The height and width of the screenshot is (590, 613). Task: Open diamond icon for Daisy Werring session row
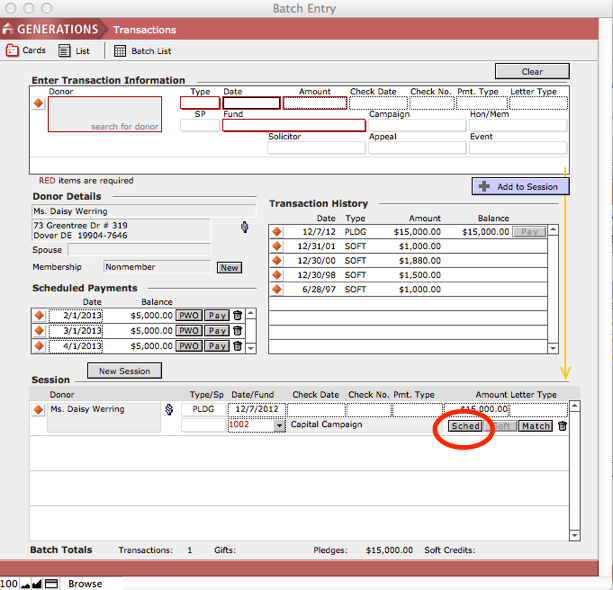tap(39, 409)
